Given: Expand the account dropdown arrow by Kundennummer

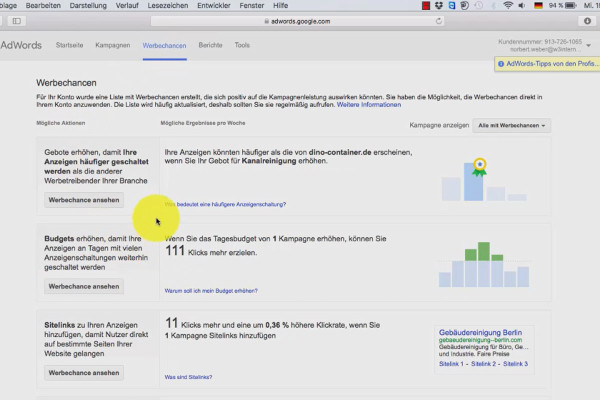Looking at the screenshot, I should pos(589,46).
